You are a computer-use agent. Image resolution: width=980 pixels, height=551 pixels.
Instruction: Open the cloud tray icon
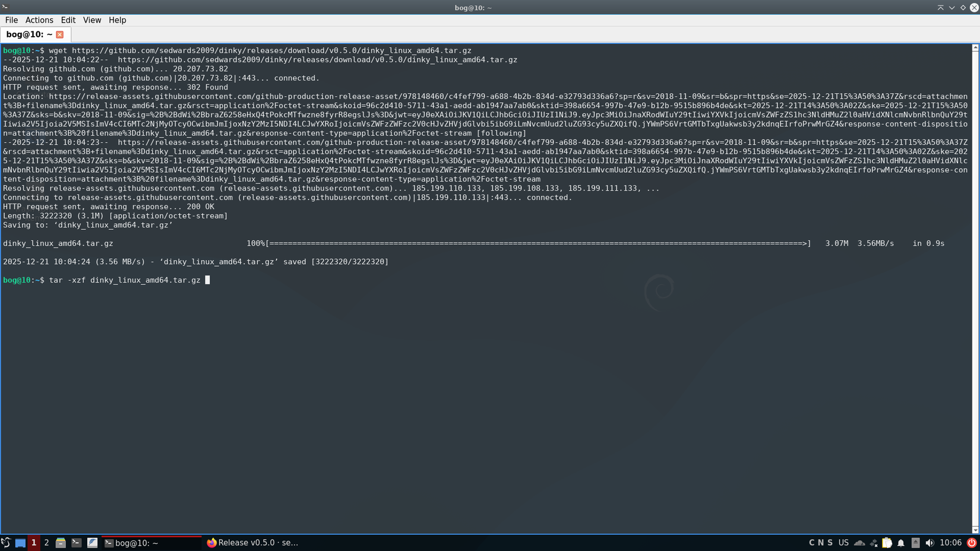tap(859, 543)
